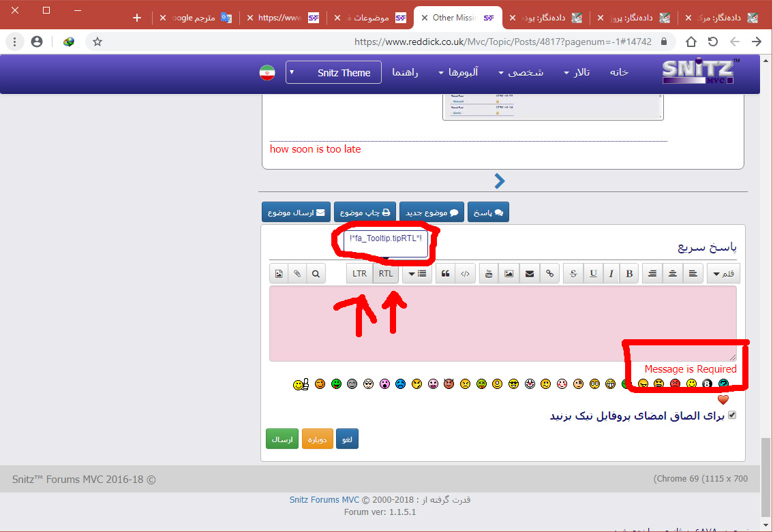The height and width of the screenshot is (532, 773).
Task: Apply strikethrough with the toolbar icon
Action: point(573,274)
